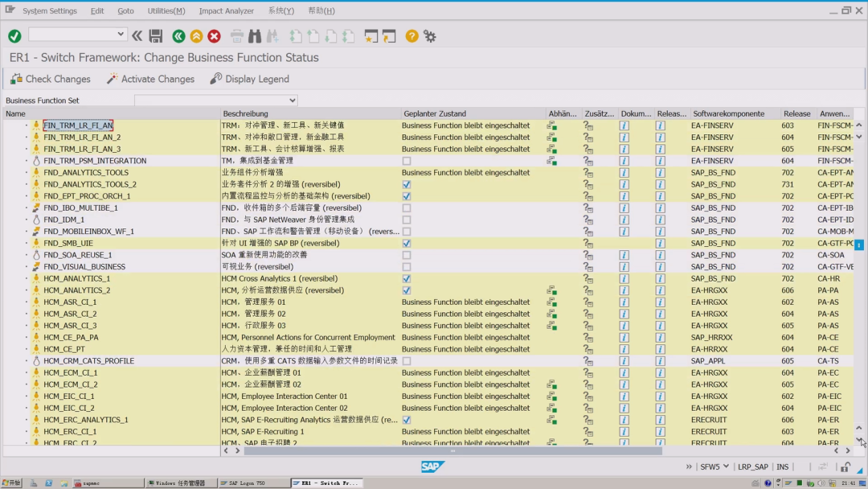Open the Impact Analyzer menu
868x489 pixels.
tap(227, 10)
